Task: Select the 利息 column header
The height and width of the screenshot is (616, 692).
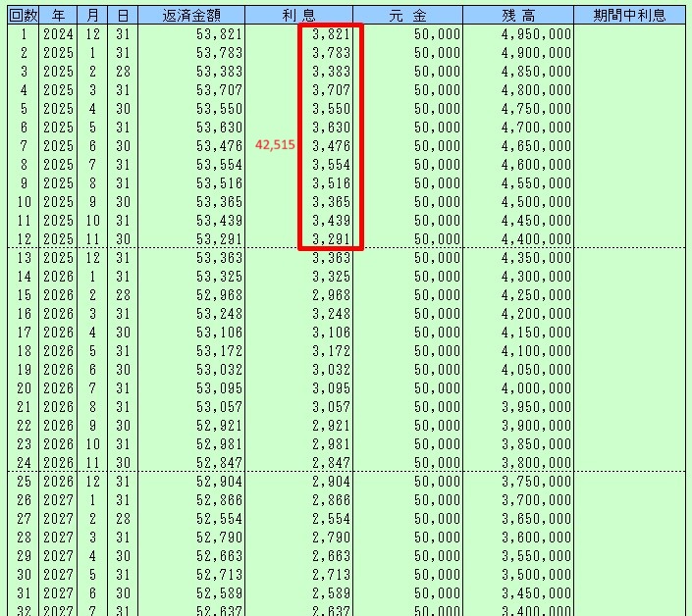Action: point(298,16)
